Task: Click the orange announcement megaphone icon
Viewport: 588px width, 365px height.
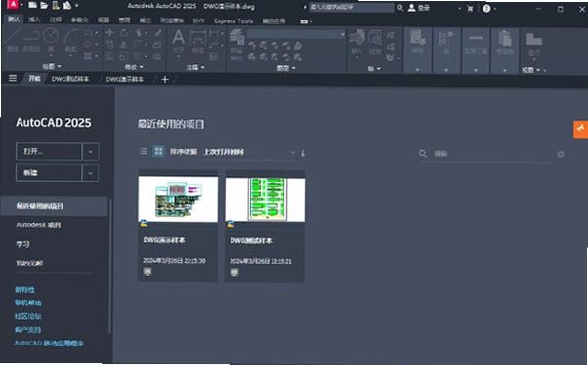Action: [580, 129]
